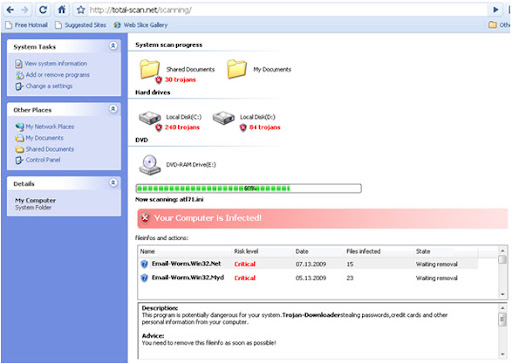Click the shield beside 84 trojans
This screenshot has width=512, height=364.
[x=243, y=127]
